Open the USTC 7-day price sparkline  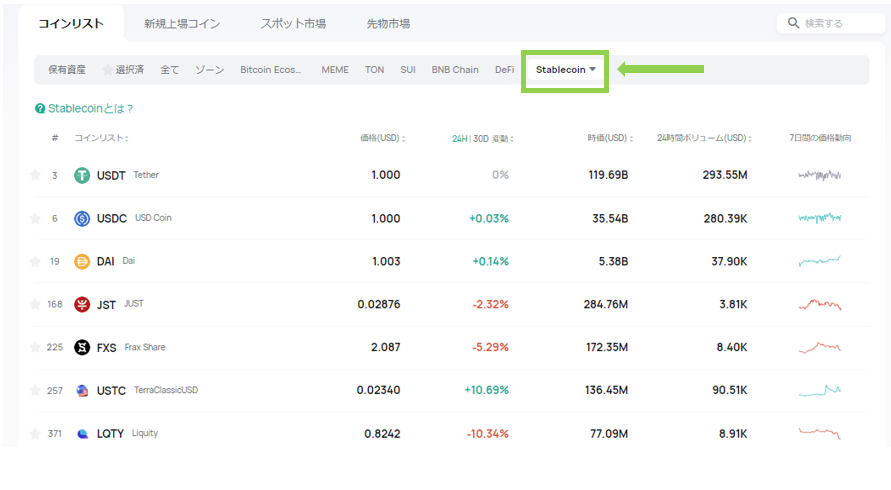tap(819, 391)
